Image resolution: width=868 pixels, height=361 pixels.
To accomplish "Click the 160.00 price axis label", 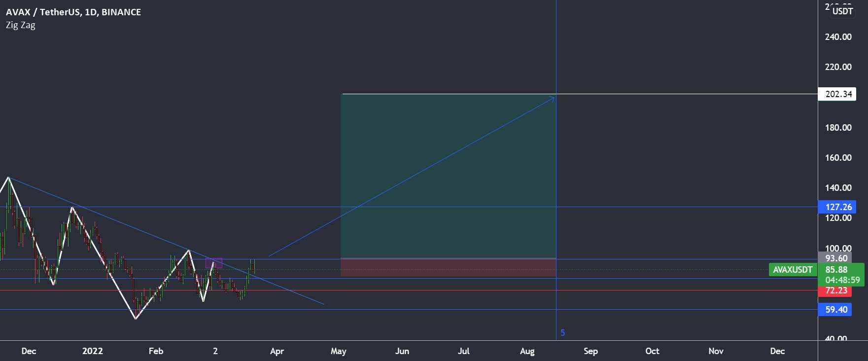I will (x=838, y=158).
